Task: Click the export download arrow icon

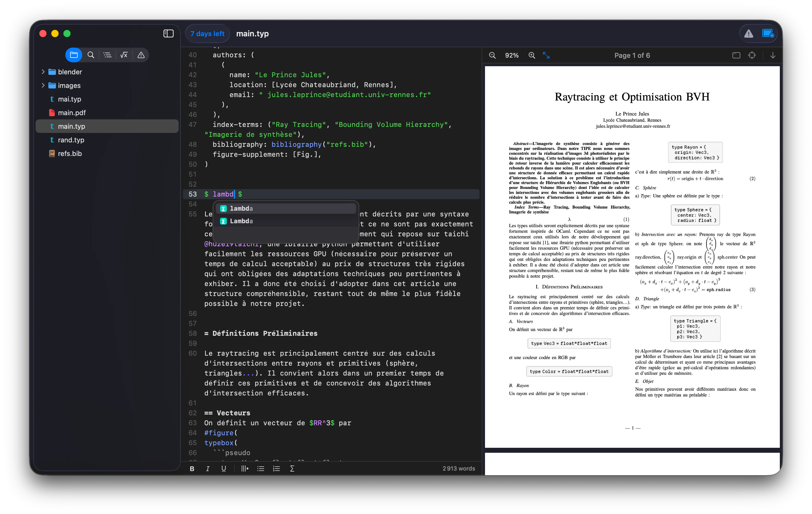Action: pos(773,55)
